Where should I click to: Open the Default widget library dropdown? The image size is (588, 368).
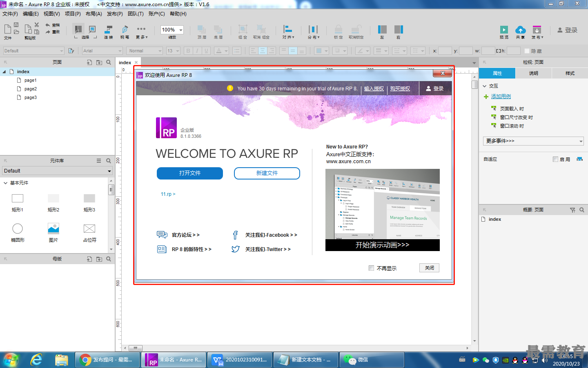point(58,171)
